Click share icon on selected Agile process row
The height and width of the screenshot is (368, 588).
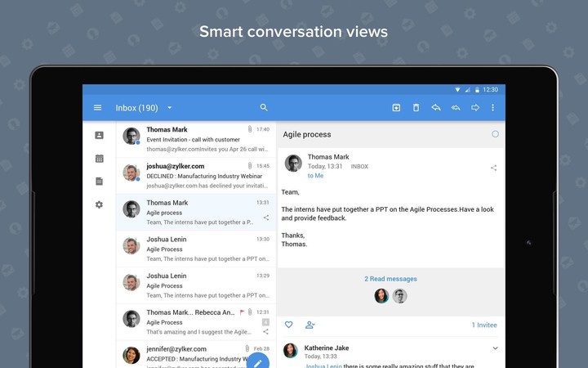pyautogui.click(x=266, y=218)
